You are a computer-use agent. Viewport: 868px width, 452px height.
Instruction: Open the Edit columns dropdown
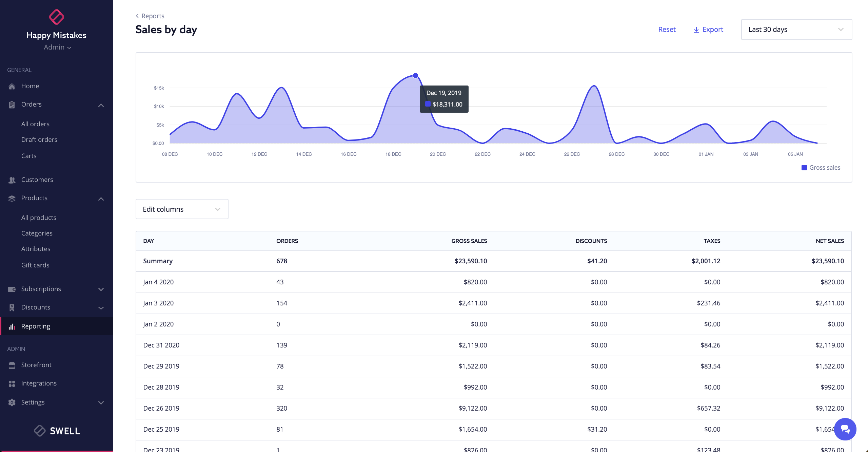[182, 209]
